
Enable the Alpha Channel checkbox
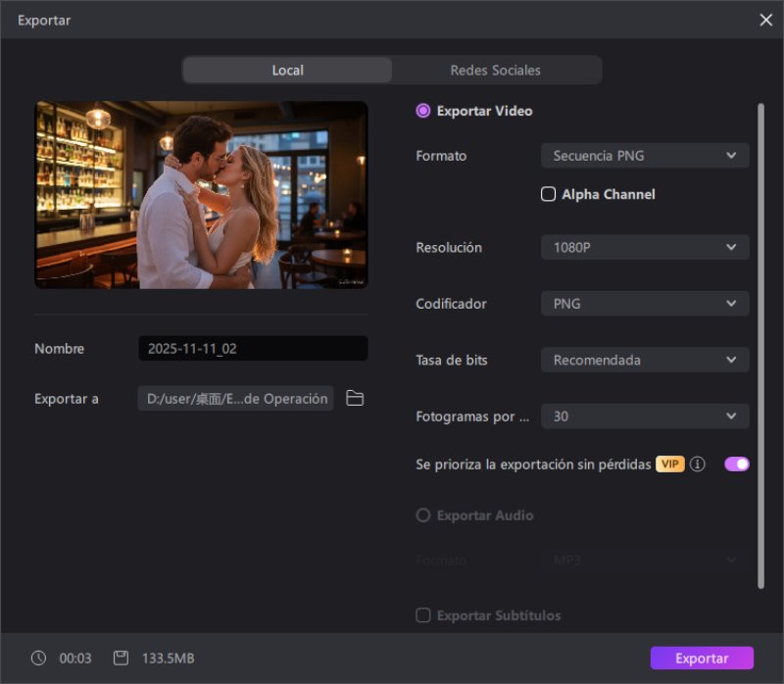[x=548, y=194]
